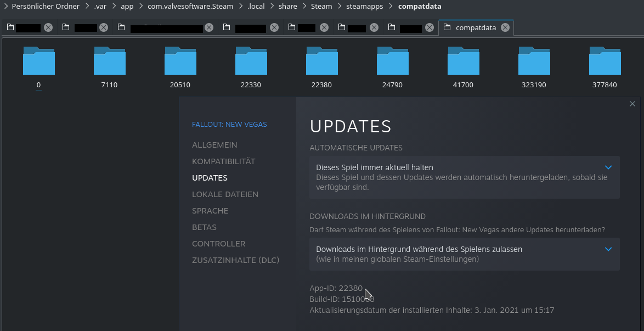Click compatdata breadcrumb entry
This screenshot has height=331, width=644.
click(x=420, y=7)
